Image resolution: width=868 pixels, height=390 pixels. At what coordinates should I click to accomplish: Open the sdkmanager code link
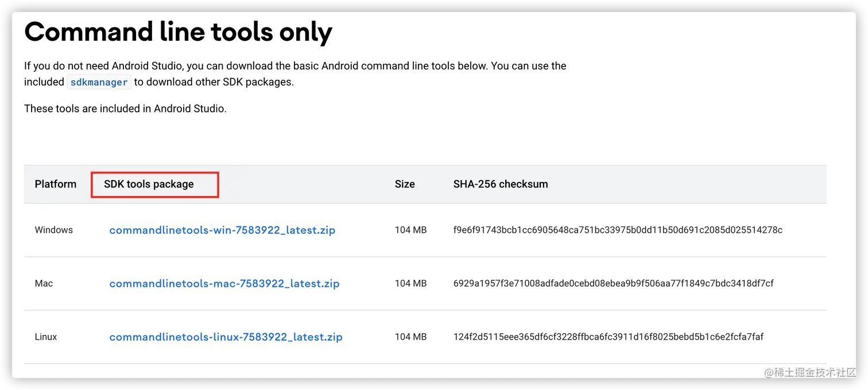(99, 82)
